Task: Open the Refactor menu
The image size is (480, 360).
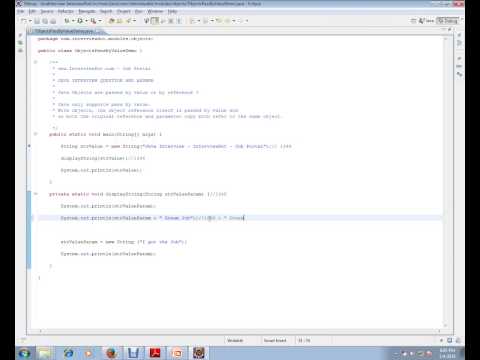Action: pyautogui.click(x=65, y=11)
